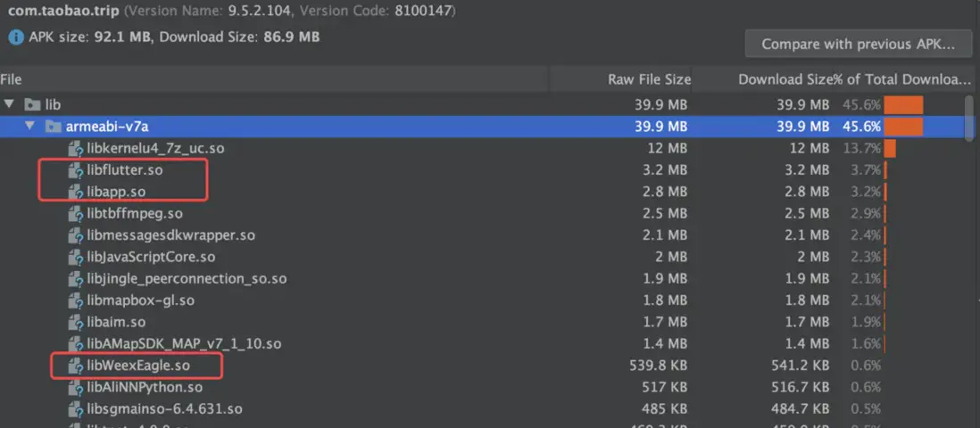This screenshot has width=980, height=428.
Task: Click the libapp.so file icon
Action: coord(77,192)
